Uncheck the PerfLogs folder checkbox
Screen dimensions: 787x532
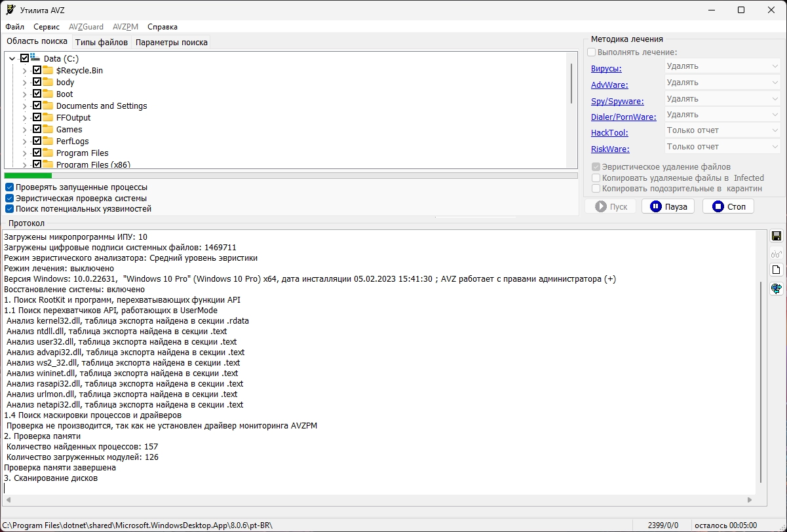click(37, 141)
